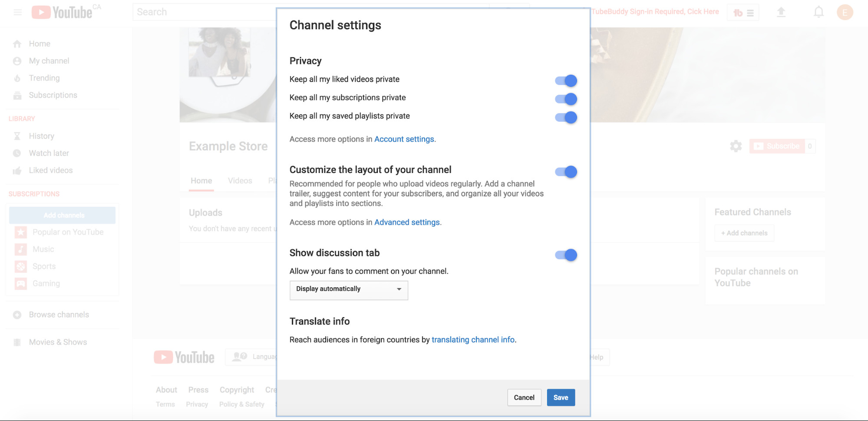The height and width of the screenshot is (421, 868).
Task: Open the TubeBuddy menu icon
Action: 743,13
